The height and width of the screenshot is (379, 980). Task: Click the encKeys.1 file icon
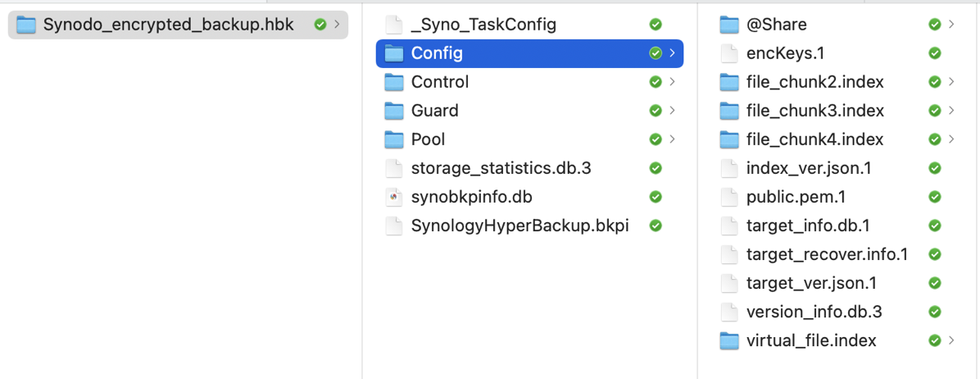pos(729,53)
